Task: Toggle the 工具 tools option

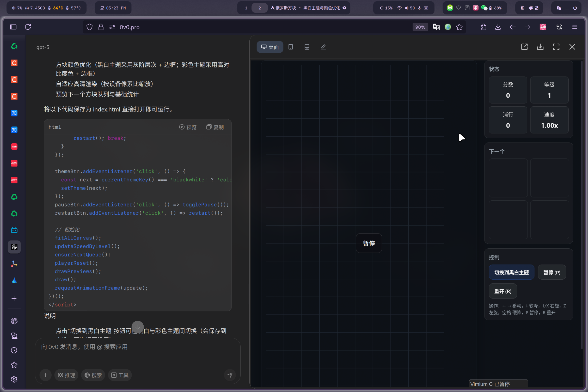Action: [x=120, y=375]
